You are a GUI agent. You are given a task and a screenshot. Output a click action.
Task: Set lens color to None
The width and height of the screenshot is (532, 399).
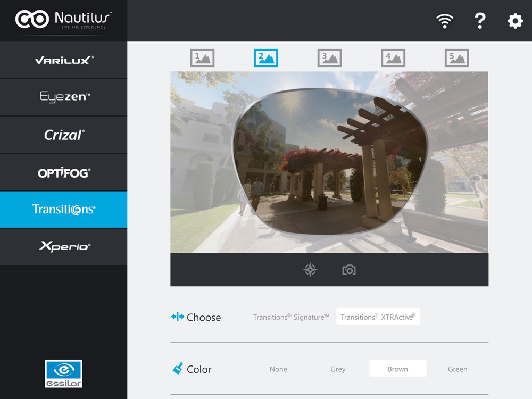278,369
